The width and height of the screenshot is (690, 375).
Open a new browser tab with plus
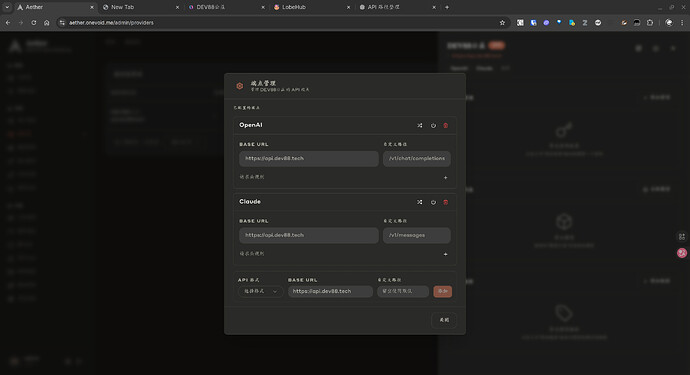coord(447,7)
